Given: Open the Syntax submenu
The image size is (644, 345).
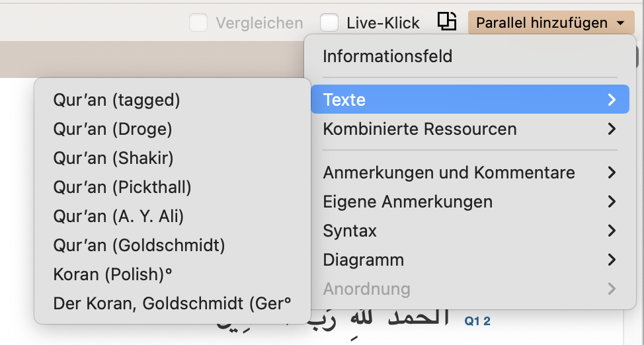Looking at the screenshot, I should [470, 231].
